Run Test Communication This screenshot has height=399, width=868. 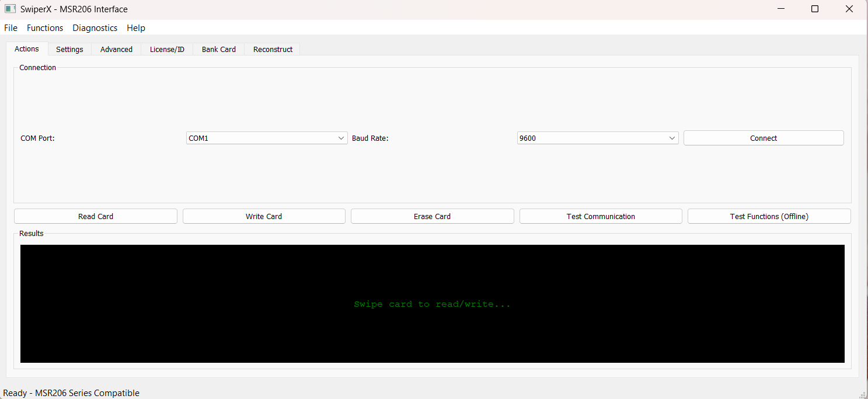tap(601, 217)
